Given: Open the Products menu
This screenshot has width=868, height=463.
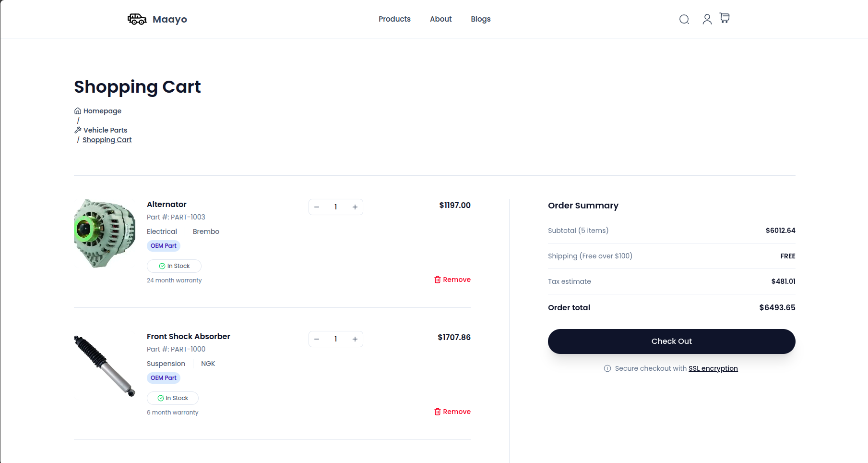Looking at the screenshot, I should pos(394,19).
